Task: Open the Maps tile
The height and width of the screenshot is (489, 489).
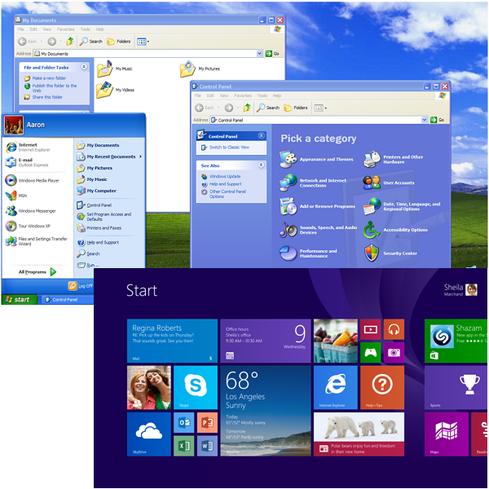Action: [446, 434]
